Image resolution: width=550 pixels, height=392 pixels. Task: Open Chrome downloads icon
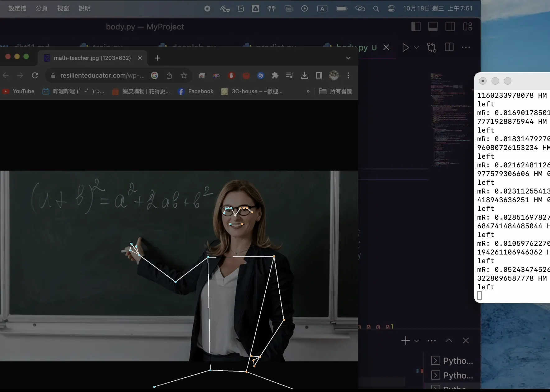tap(305, 75)
